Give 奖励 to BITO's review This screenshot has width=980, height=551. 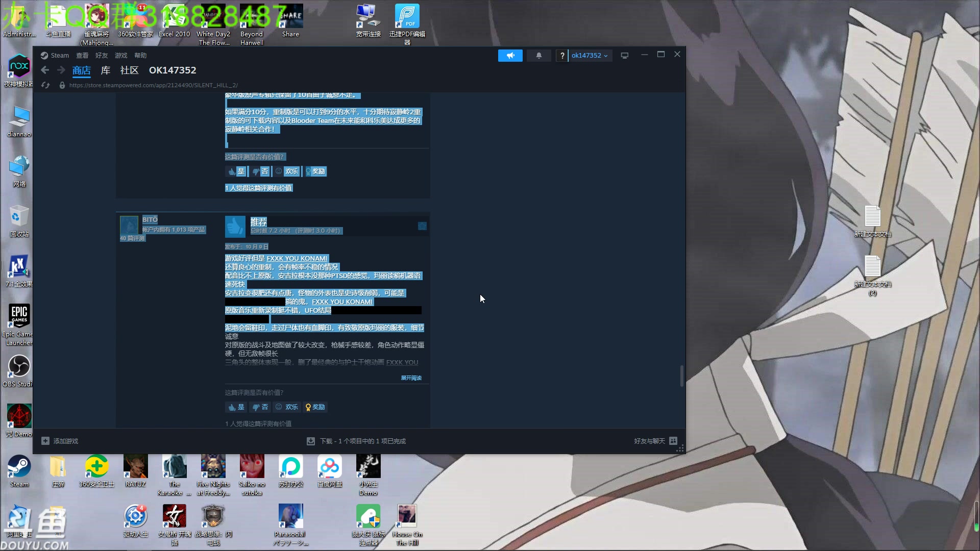coord(315,407)
